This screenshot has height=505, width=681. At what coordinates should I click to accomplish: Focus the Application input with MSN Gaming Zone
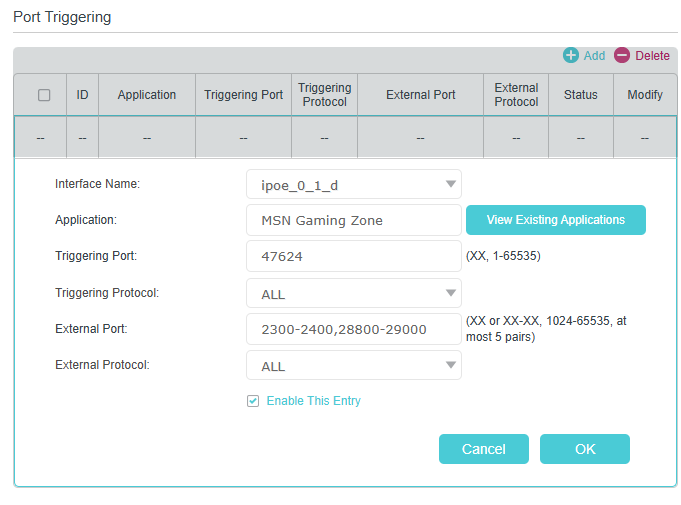click(x=354, y=220)
